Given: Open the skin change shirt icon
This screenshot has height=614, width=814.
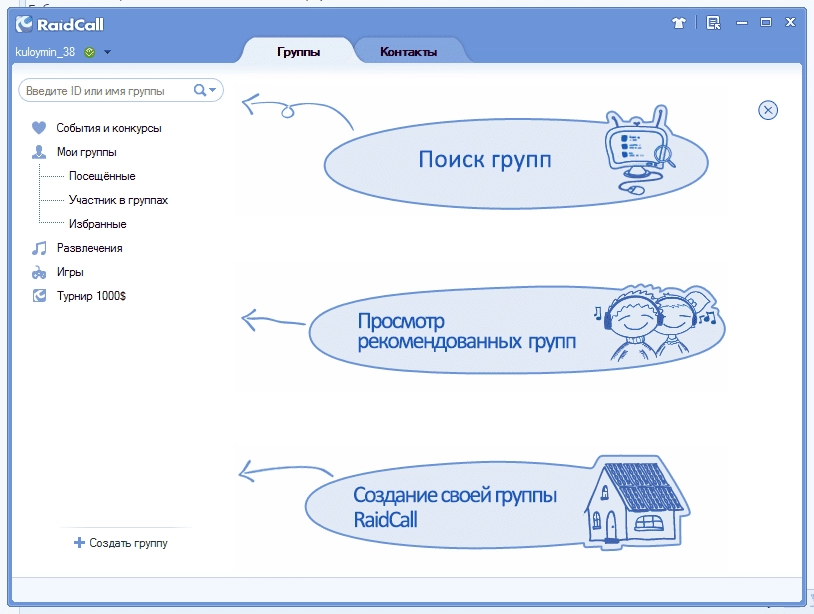Looking at the screenshot, I should coord(679,23).
